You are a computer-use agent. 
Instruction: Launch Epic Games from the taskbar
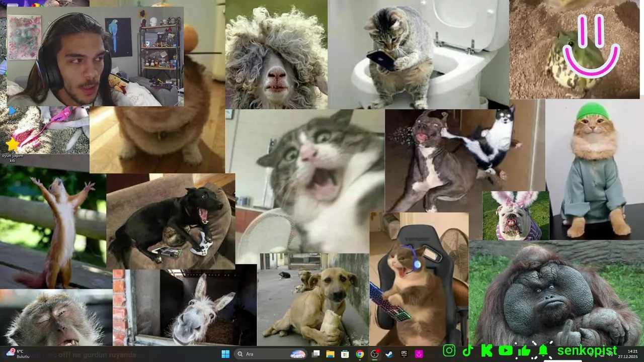(404, 354)
